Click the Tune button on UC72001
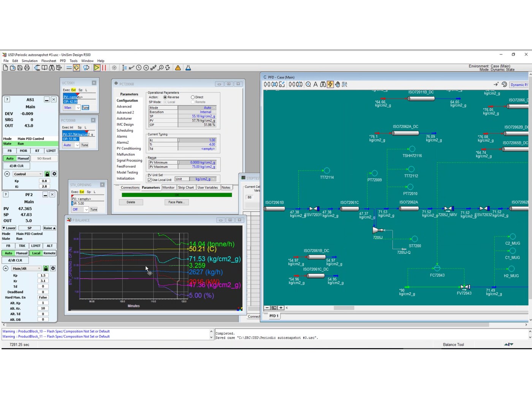The width and height of the screenshot is (532, 399). pyautogui.click(x=85, y=108)
